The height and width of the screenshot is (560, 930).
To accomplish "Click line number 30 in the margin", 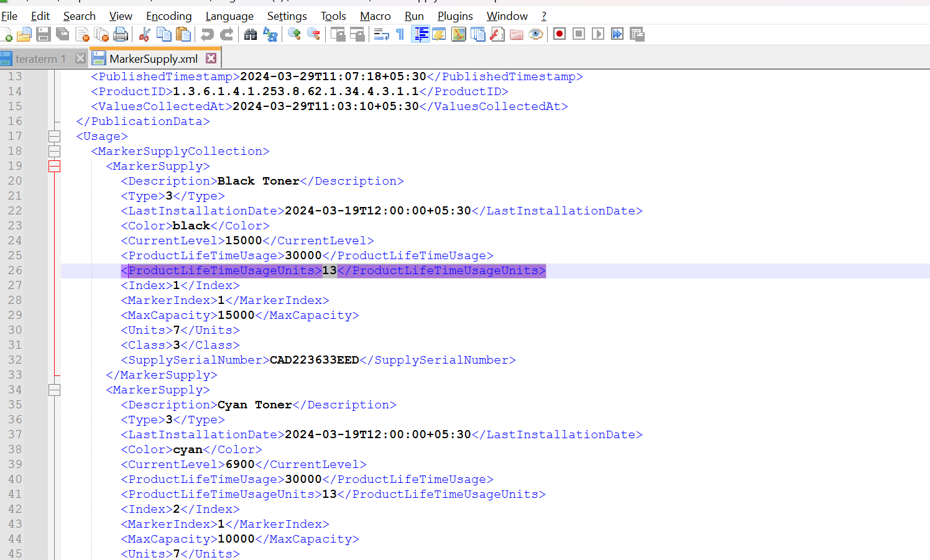I will [x=15, y=330].
